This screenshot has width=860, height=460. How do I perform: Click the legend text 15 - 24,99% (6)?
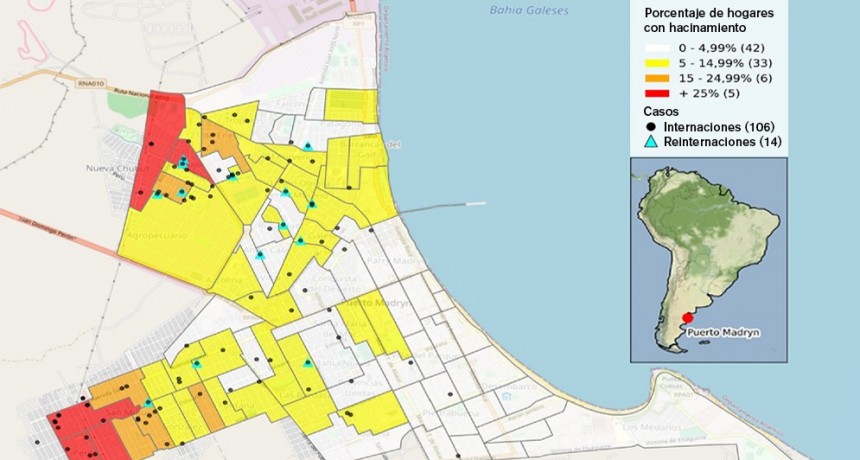(x=725, y=78)
